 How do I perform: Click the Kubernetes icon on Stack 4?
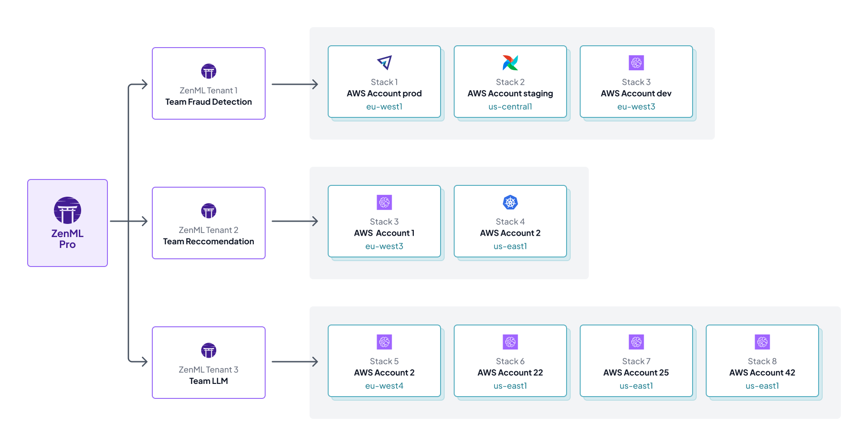(x=510, y=203)
